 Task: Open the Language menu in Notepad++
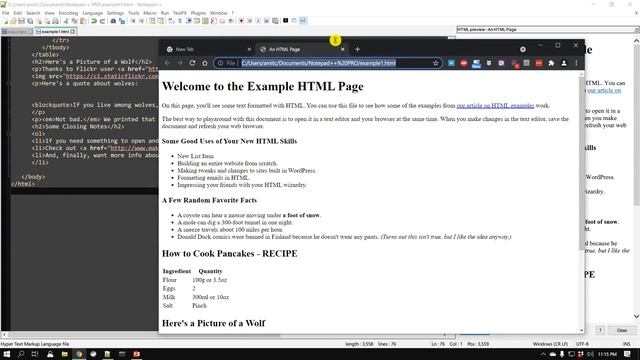[93, 13]
